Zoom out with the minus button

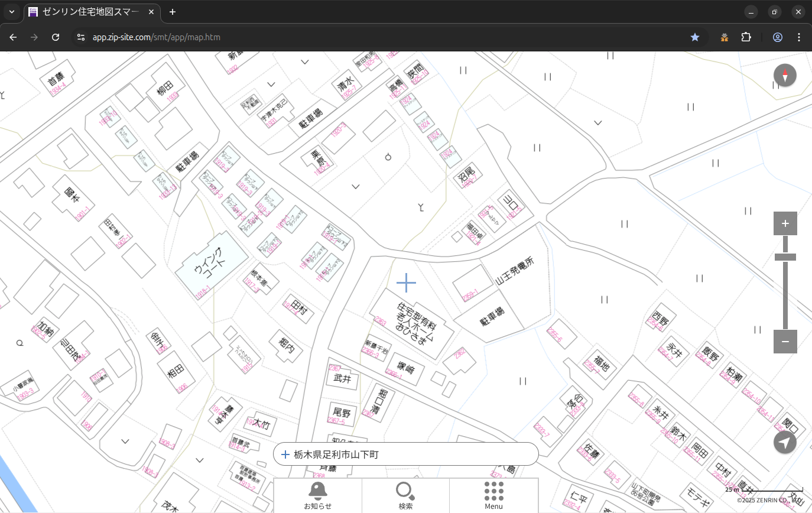click(785, 342)
